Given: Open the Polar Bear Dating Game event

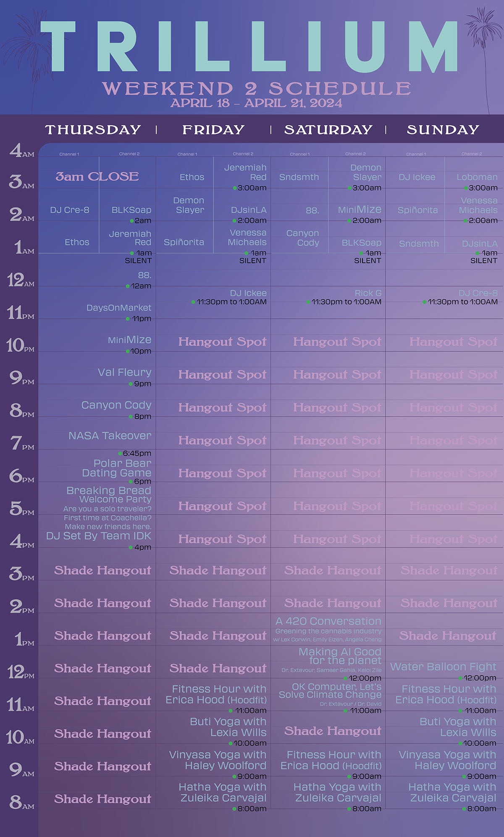Looking at the screenshot, I should point(117,468).
